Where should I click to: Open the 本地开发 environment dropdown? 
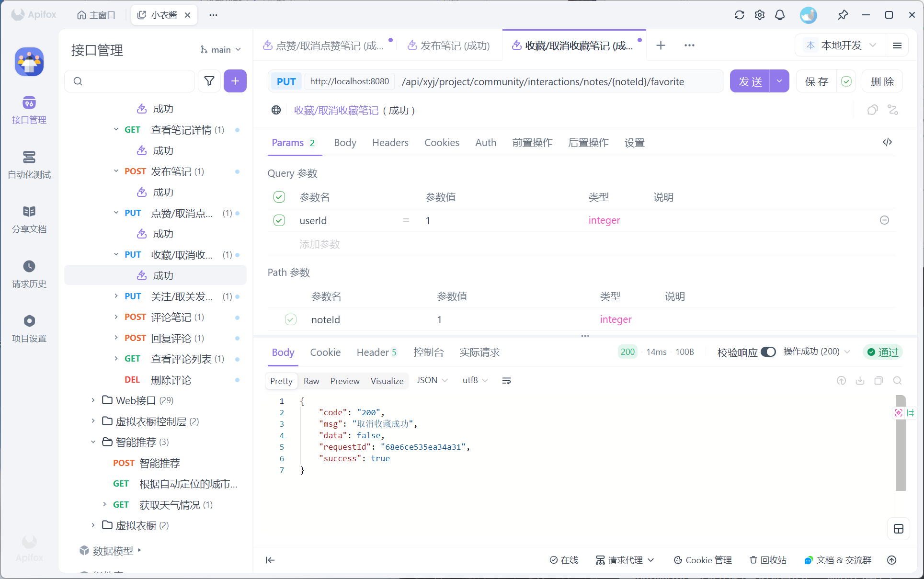[x=841, y=45]
